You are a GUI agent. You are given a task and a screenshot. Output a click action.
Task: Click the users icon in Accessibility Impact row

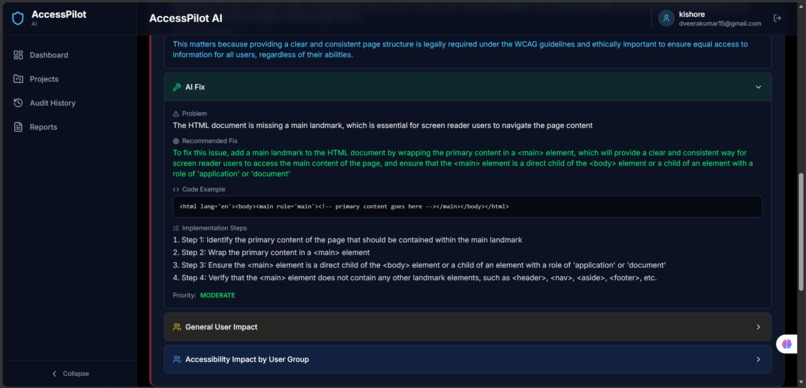[x=177, y=359]
